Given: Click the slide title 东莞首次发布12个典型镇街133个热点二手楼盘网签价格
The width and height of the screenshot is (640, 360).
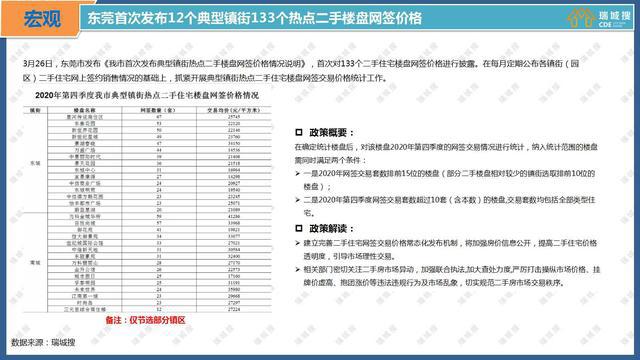Looking at the screenshot, I should coord(255,18).
